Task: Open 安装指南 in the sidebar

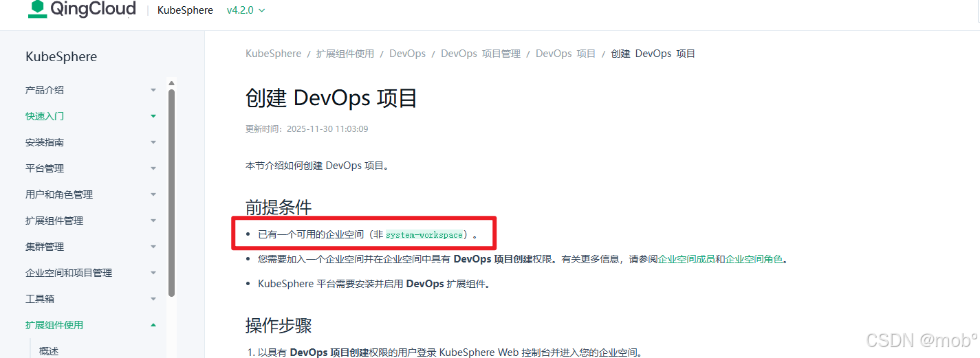Action: tap(45, 142)
